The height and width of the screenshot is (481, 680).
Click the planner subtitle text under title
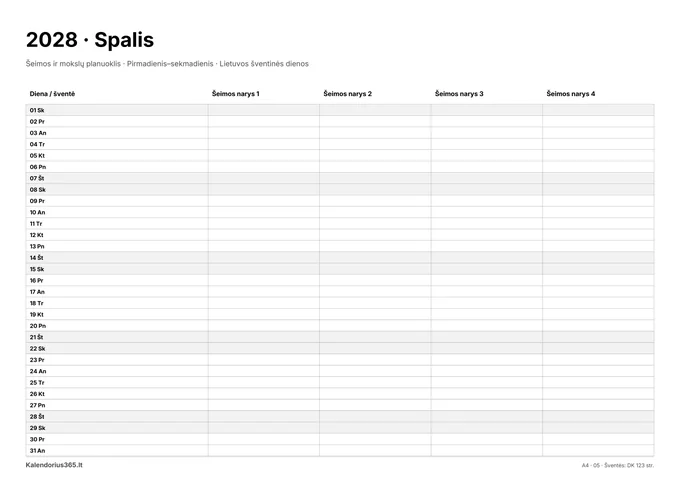[x=167, y=64]
